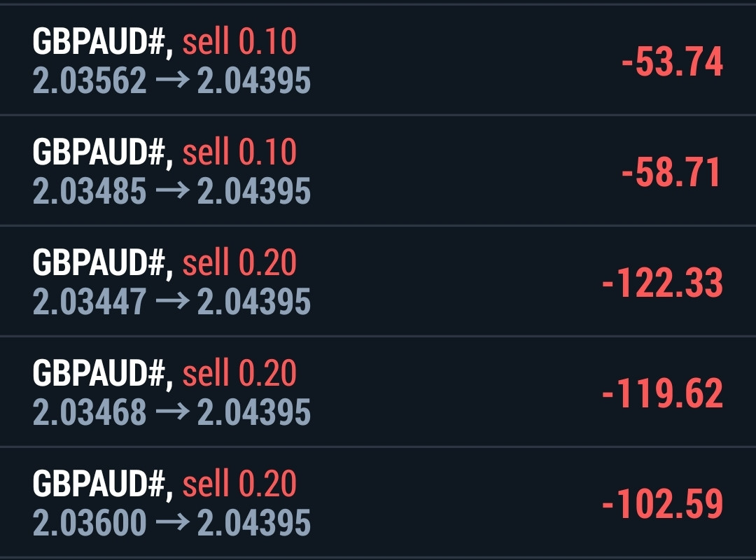756x560 pixels.
Task: Select the open price 2.03562
Action: point(90,81)
